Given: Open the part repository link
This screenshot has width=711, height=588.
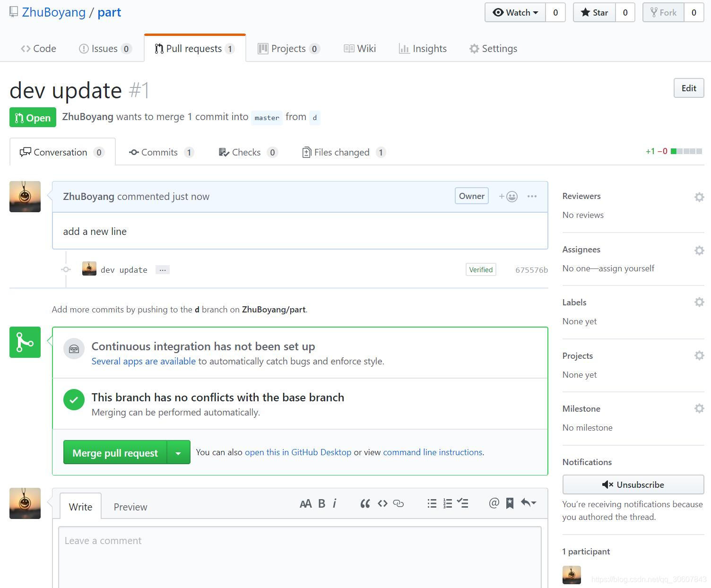Looking at the screenshot, I should (x=109, y=12).
